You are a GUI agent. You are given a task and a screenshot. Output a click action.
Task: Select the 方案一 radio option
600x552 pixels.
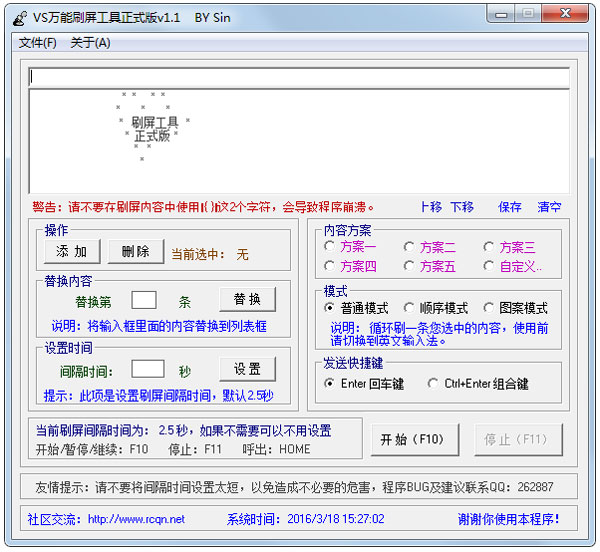coord(350,247)
